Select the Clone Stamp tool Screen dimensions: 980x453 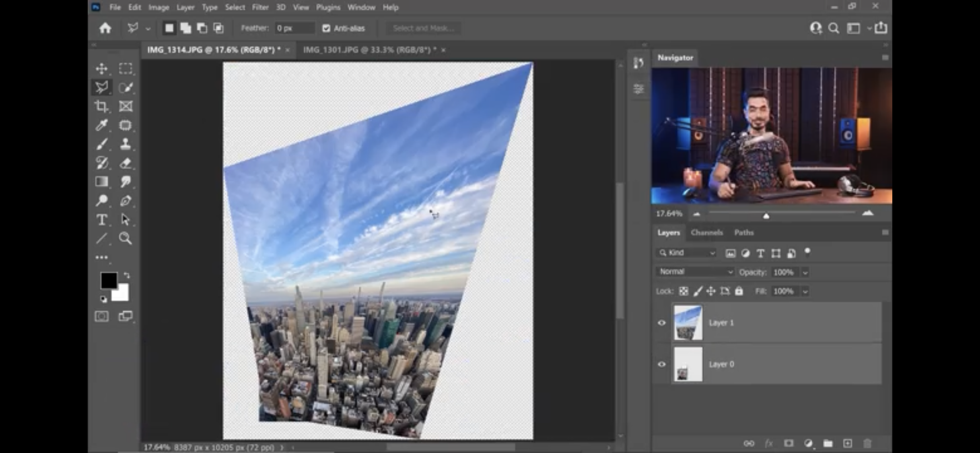click(x=126, y=144)
